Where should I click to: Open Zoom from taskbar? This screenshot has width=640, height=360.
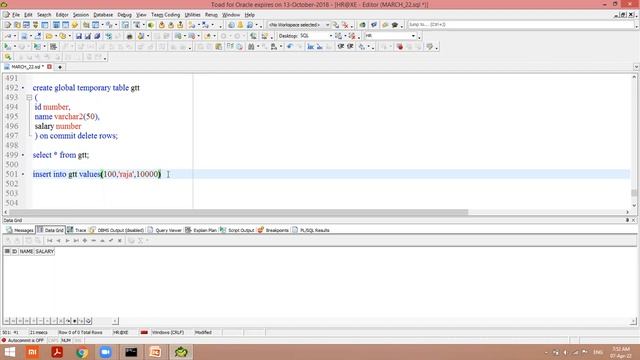[106, 352]
